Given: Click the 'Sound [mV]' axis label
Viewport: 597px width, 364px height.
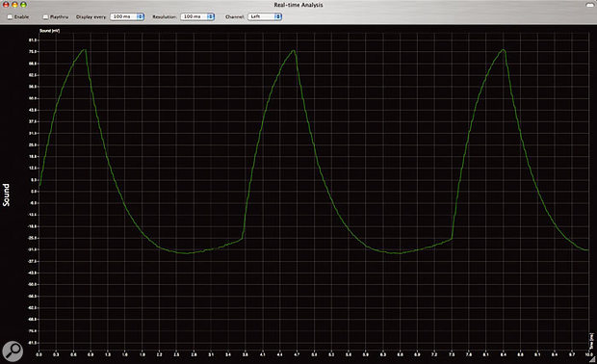Looking at the screenshot, I should (x=49, y=31).
